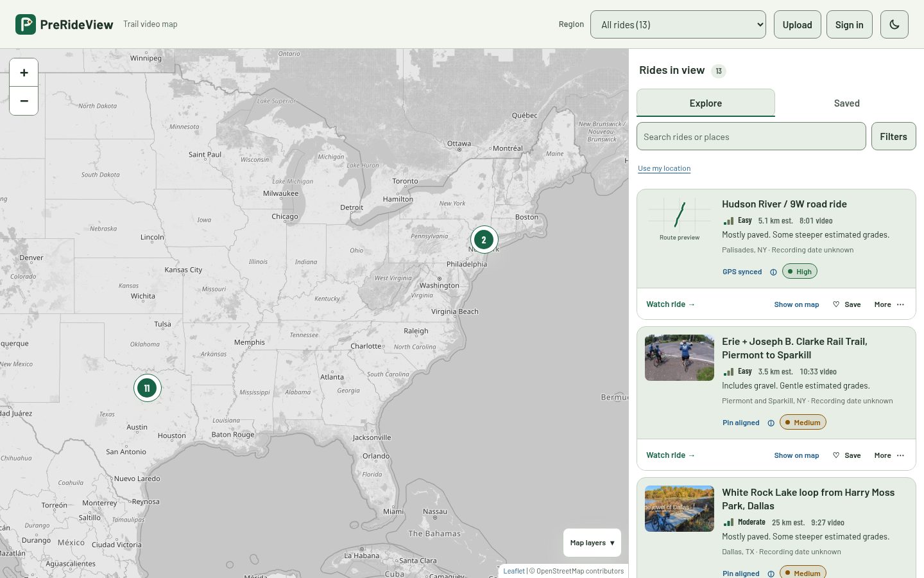Open the cluster of 2 rides near New York
This screenshot has width=924, height=578.
click(x=484, y=240)
